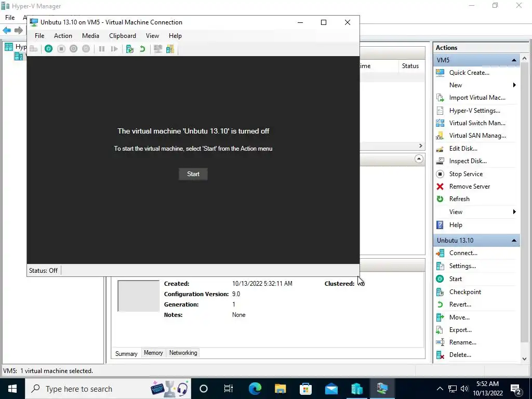Viewport: 532px width, 399px height.
Task: Click the Windows Start button
Action: (12, 389)
